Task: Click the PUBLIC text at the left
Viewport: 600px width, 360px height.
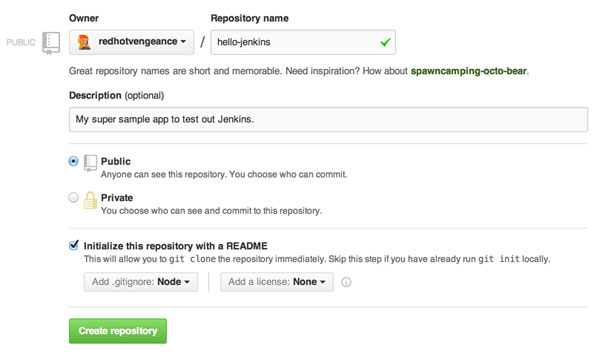Action: (21, 42)
